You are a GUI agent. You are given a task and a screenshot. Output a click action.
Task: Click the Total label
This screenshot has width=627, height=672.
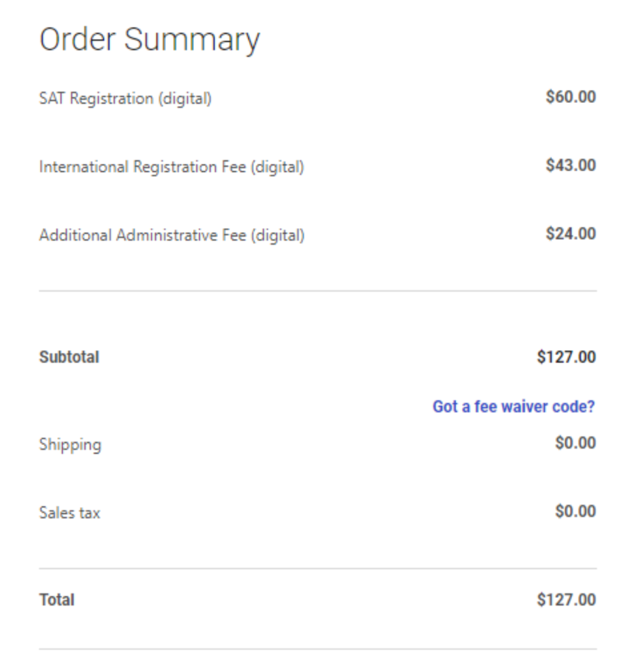tap(56, 600)
